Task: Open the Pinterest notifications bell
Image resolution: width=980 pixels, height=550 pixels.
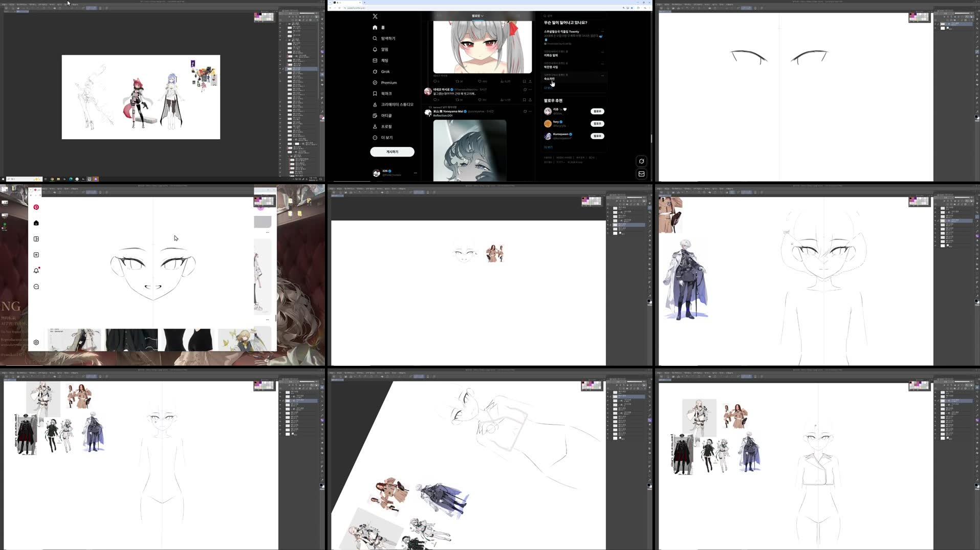Action: (36, 270)
